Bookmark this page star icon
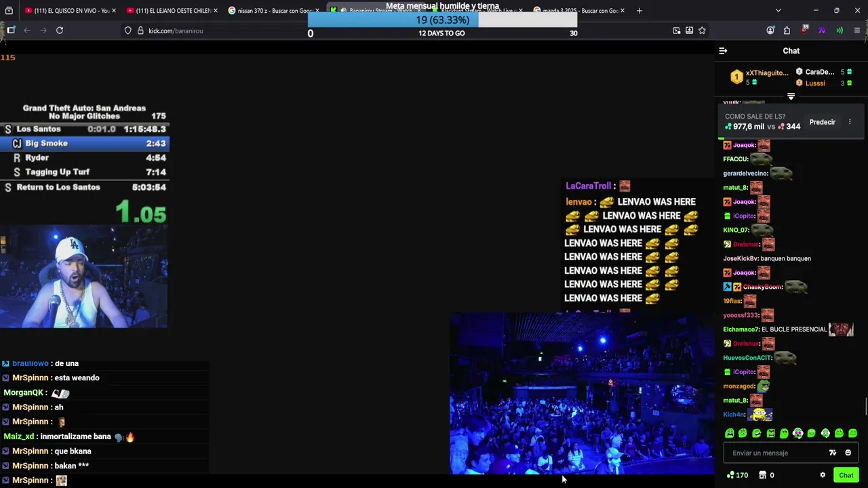868x488 pixels. (702, 30)
